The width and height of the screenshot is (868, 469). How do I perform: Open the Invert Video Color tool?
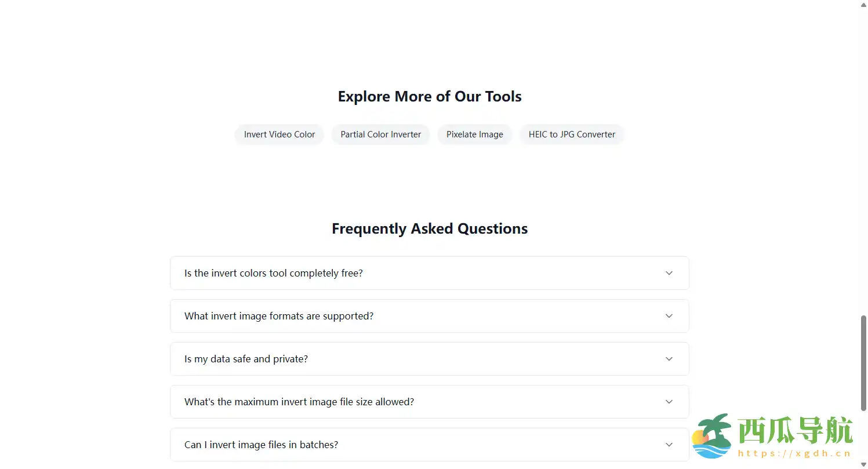279,134
